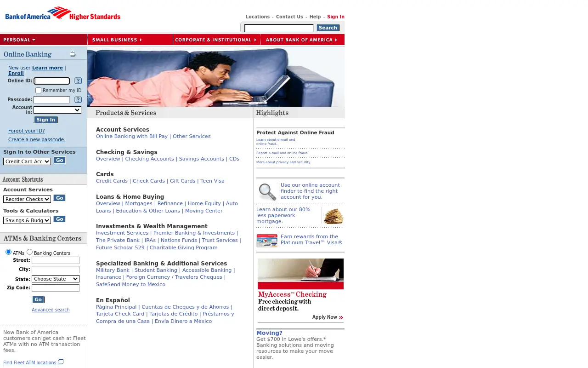Open the Personal navigation tab
Viewport: 588px width, 368px height.
(x=44, y=40)
